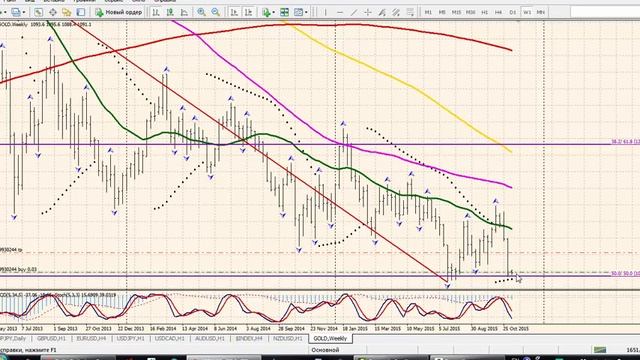Select the vertical line drawing tool

click(326, 12)
